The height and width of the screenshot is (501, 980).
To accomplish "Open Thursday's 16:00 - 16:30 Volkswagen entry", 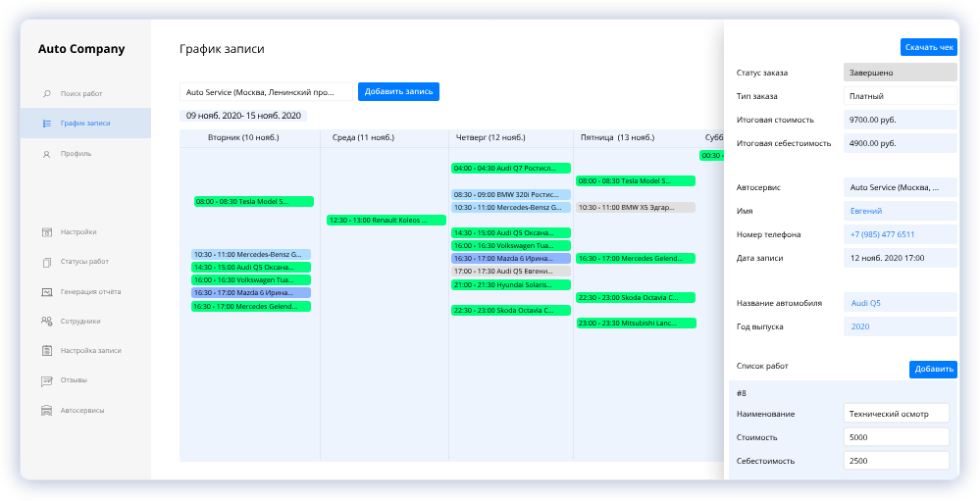I will pyautogui.click(x=511, y=246).
